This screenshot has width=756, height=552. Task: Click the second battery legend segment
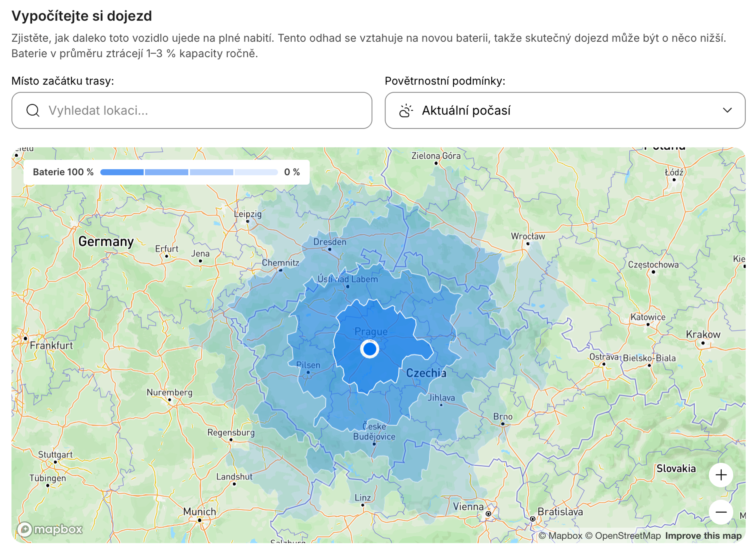pyautogui.click(x=166, y=172)
